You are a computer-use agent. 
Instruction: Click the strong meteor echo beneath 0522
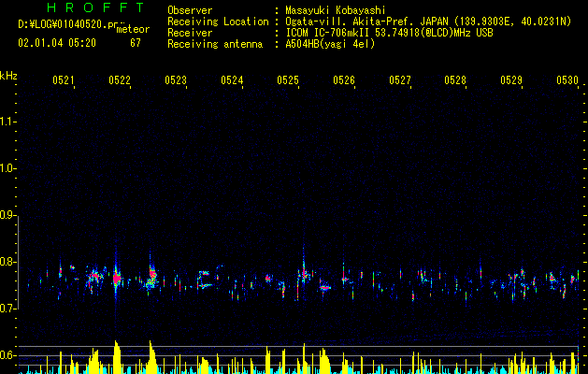117,279
